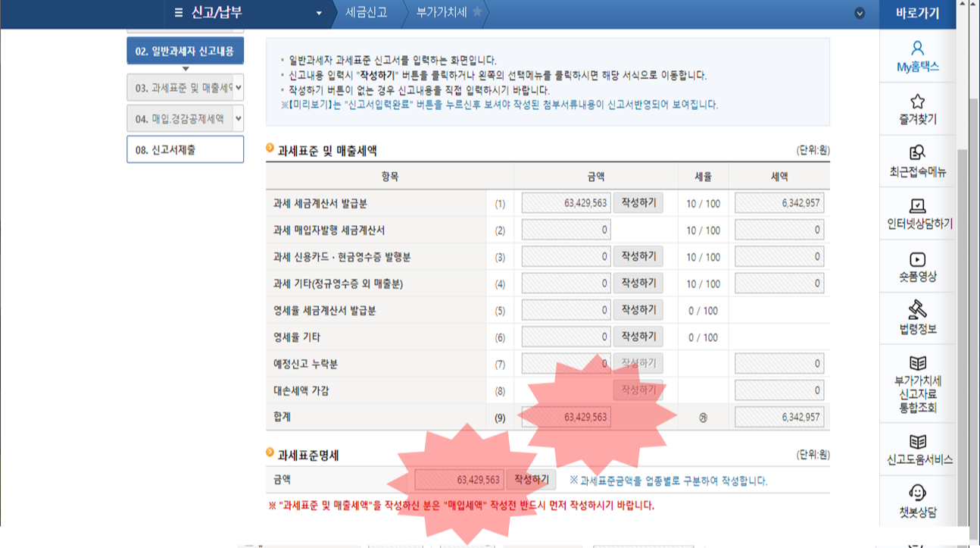Click 작성하기 for 영세율 기타
The height and width of the screenshot is (548, 980).
(638, 337)
